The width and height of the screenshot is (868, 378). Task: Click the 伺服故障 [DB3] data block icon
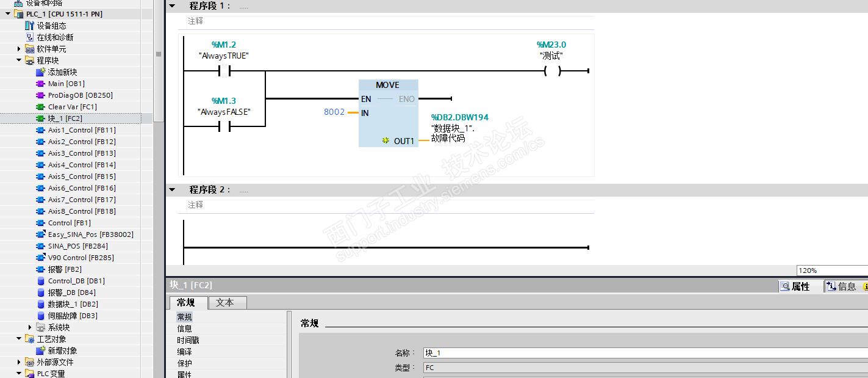pyautogui.click(x=41, y=316)
